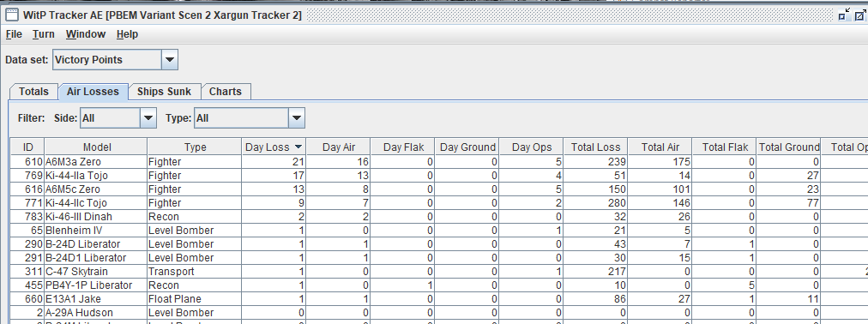This screenshot has height=324, width=868.
Task: Switch to the Totals tab
Action: click(x=33, y=92)
